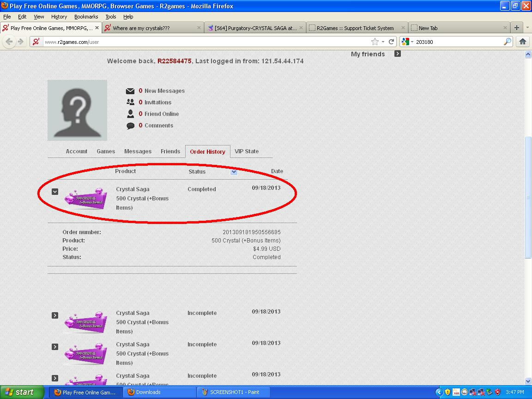Open the Bookmarks menu
The width and height of the screenshot is (532, 399).
click(86, 17)
